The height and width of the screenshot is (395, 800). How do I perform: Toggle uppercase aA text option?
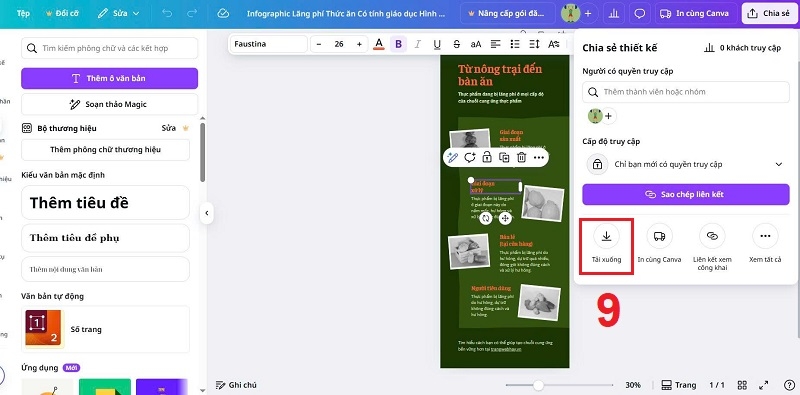tap(476, 44)
